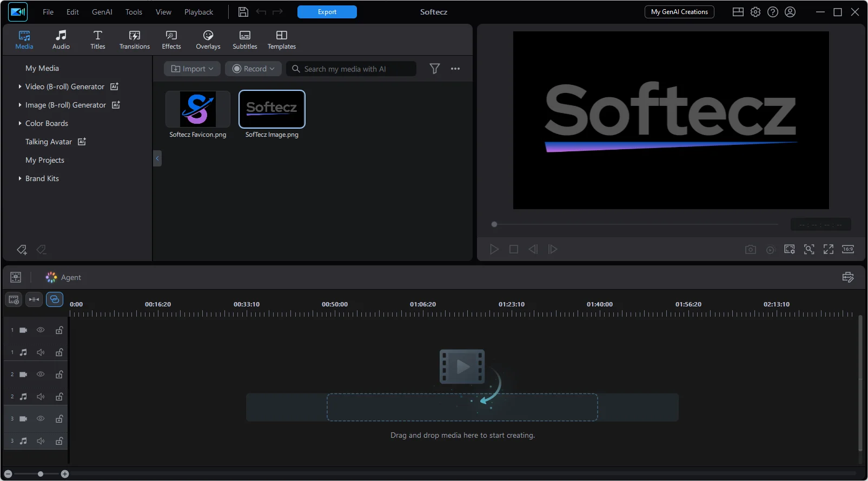
Task: Take a snapshot of the preview
Action: (751, 249)
